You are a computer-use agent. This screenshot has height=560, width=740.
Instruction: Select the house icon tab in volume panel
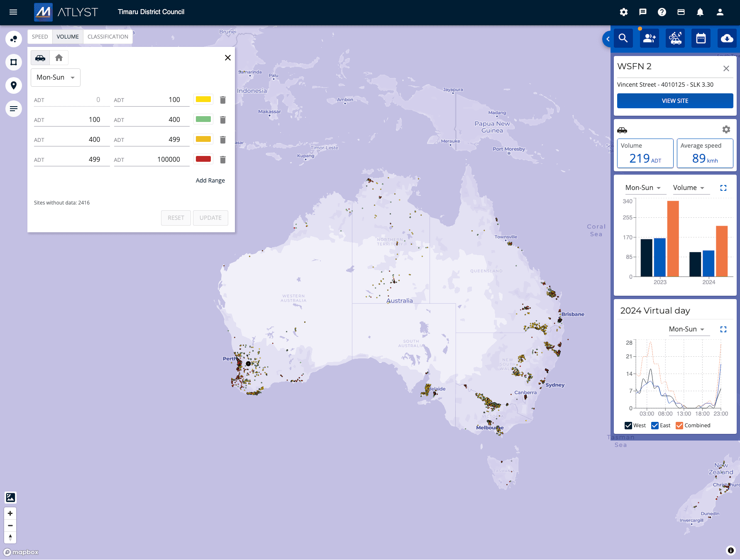[59, 58]
